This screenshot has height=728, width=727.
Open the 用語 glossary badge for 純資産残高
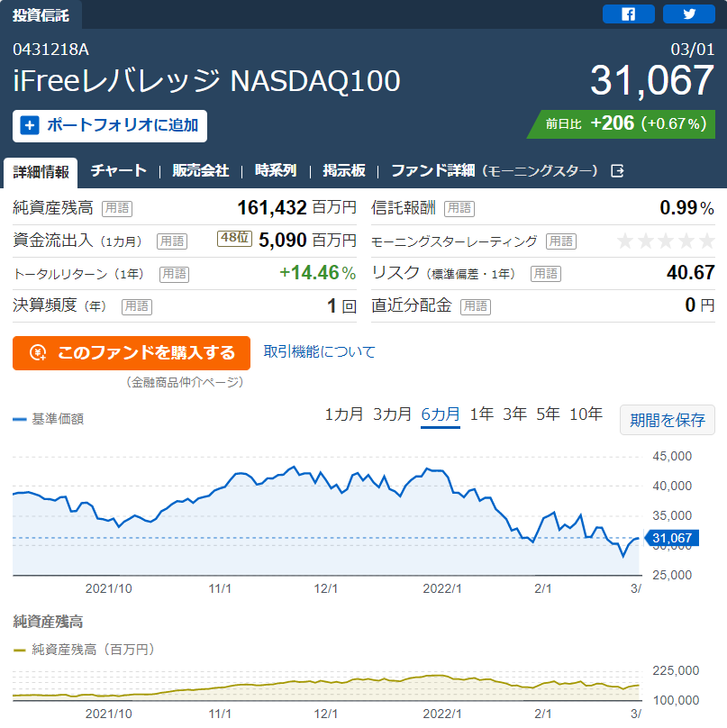pyautogui.click(x=117, y=208)
